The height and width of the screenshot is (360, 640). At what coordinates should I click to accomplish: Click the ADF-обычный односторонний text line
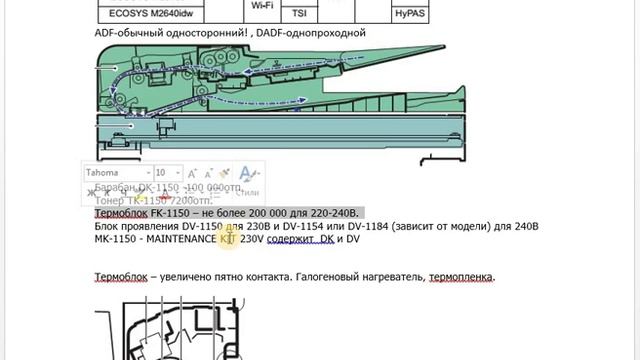[230, 33]
